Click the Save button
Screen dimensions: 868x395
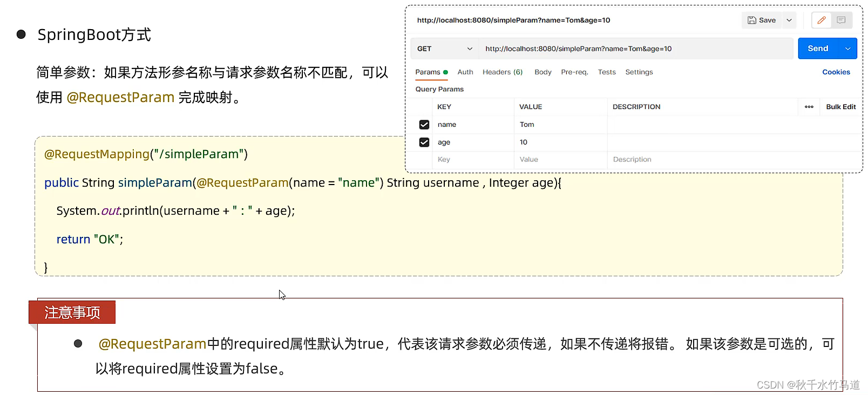click(762, 20)
